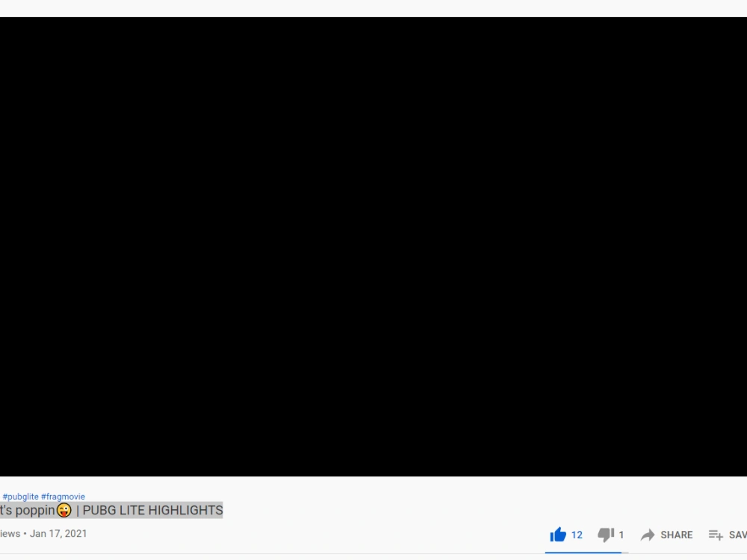Screen dimensions: 747x560
Task: Open the #fragmovie hashtag link
Action: click(x=63, y=497)
